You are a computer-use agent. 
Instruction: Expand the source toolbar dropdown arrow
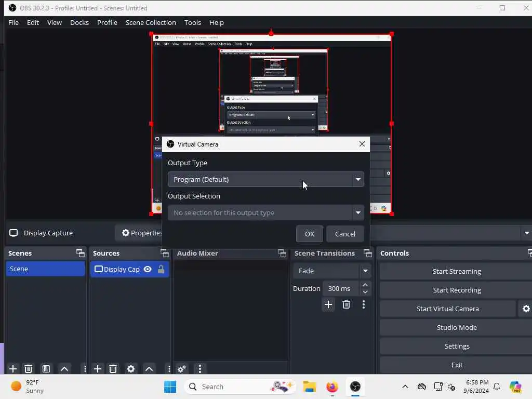pos(527,233)
